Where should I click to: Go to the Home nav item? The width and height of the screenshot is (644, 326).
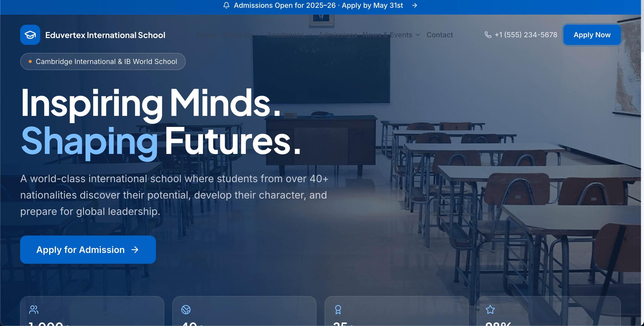[207, 35]
